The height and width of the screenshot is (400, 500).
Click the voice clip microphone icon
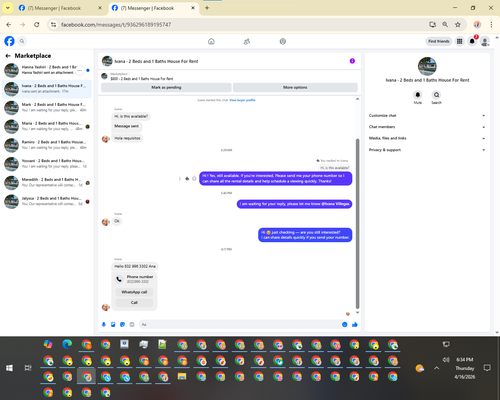[104, 324]
